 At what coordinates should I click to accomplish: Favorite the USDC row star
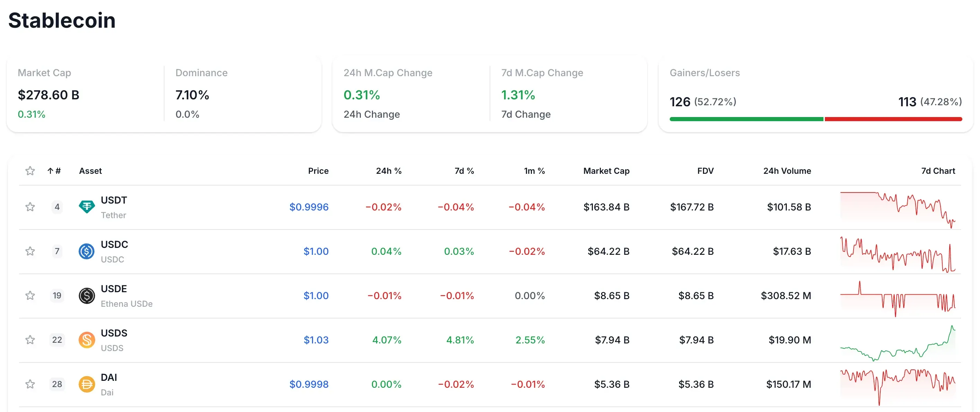[30, 251]
